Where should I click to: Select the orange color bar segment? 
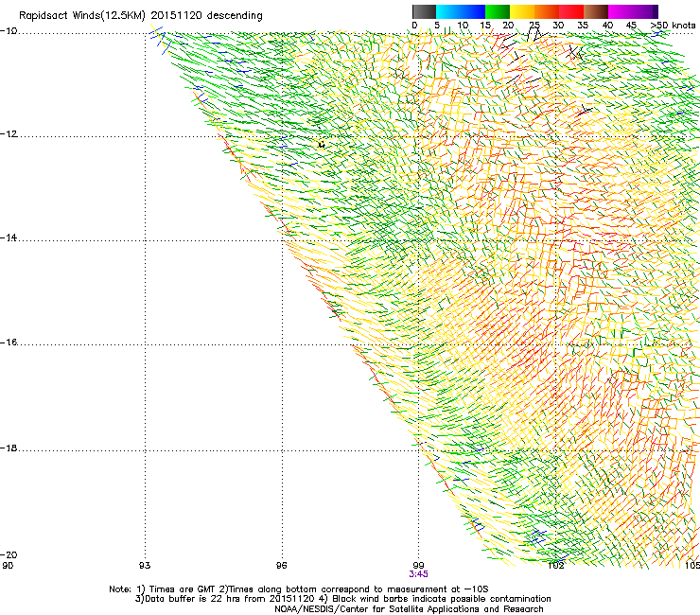(x=547, y=11)
